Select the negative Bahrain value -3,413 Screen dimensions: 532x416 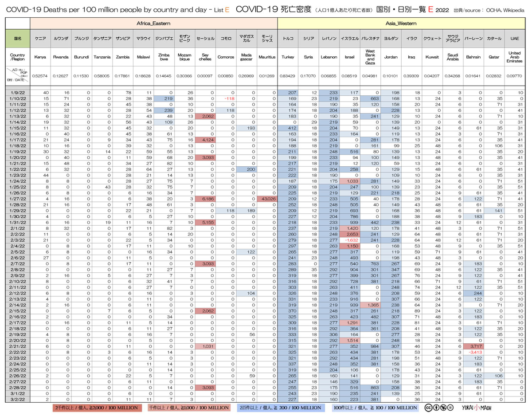(473, 351)
